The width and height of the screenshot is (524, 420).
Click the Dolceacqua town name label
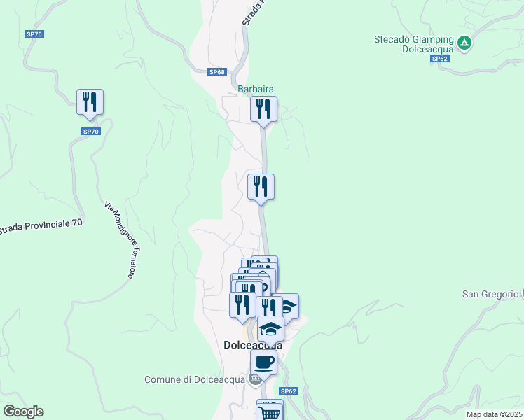(x=253, y=345)
